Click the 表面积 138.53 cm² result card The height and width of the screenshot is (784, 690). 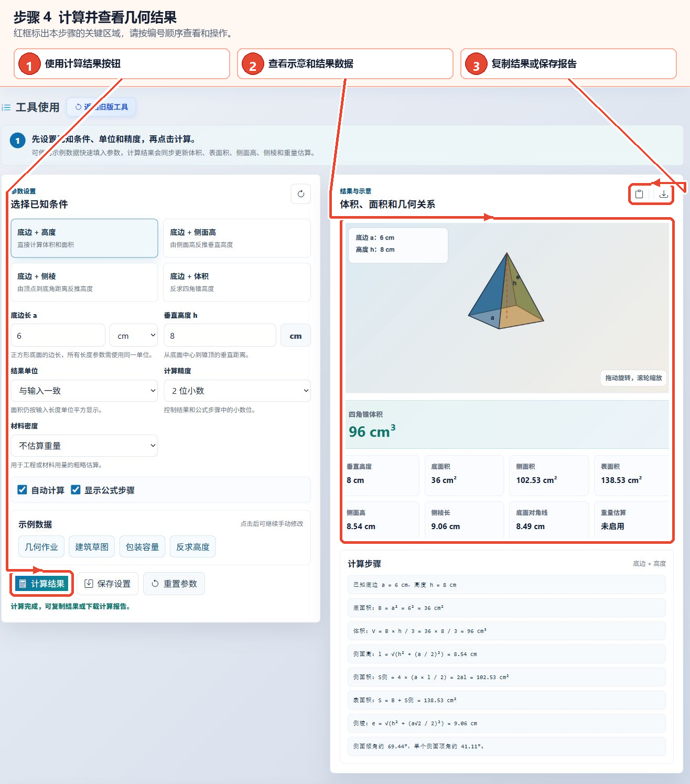click(632, 475)
